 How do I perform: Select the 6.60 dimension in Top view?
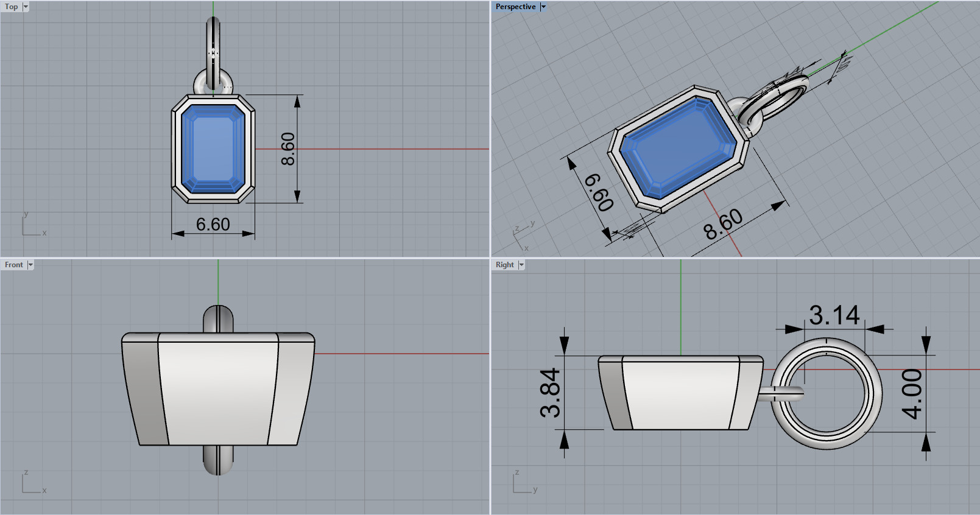coord(213,225)
